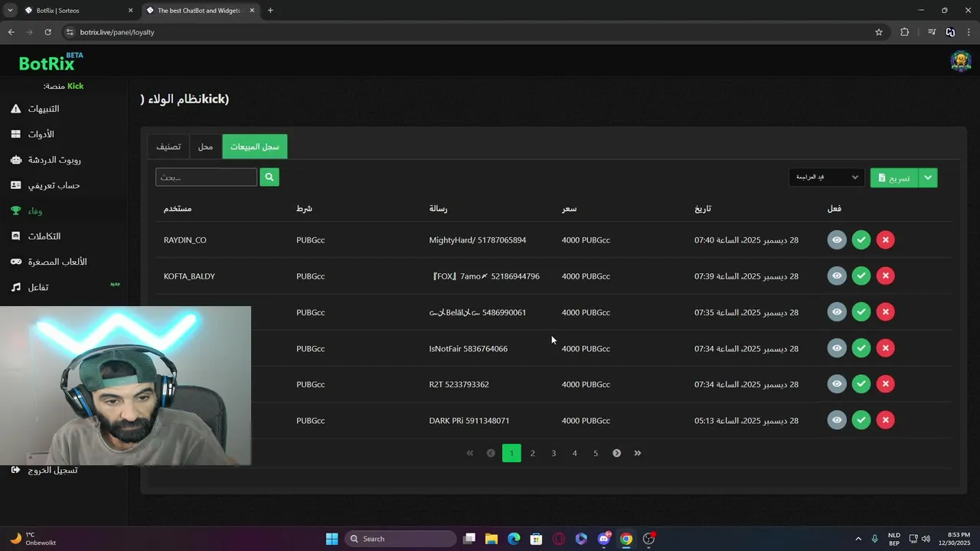
Task: Click into the search input field
Action: coord(206,177)
